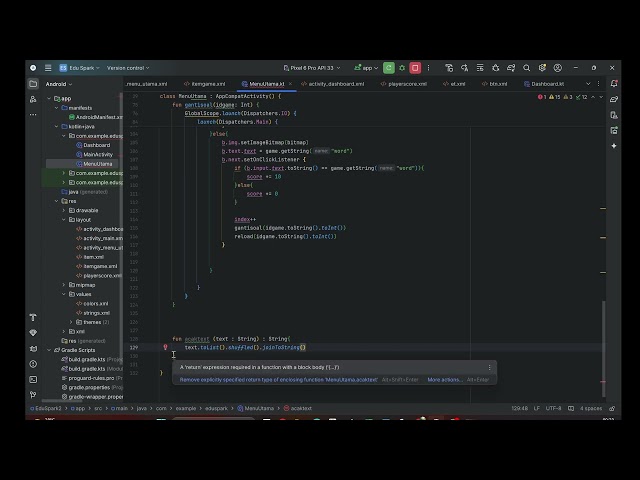Switch to activity_dashboard.xml tab
Viewport: 640px width, 480px height.
click(x=332, y=84)
